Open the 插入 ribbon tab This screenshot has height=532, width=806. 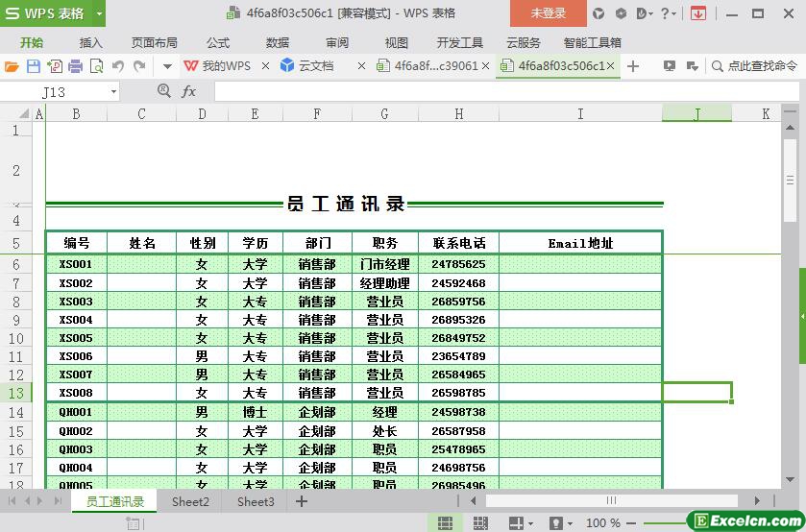tap(90, 43)
